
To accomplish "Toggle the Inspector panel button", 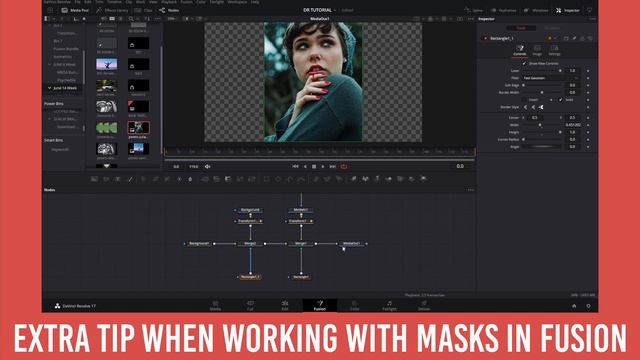I will (567, 10).
